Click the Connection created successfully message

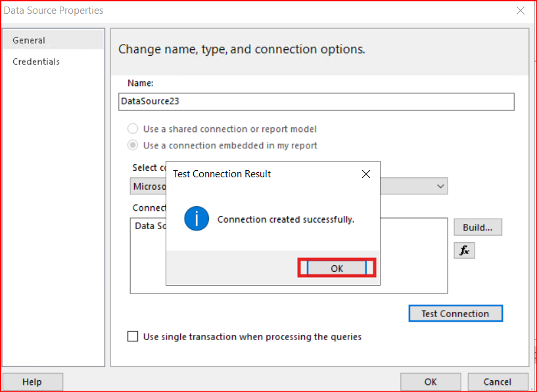[x=286, y=219]
